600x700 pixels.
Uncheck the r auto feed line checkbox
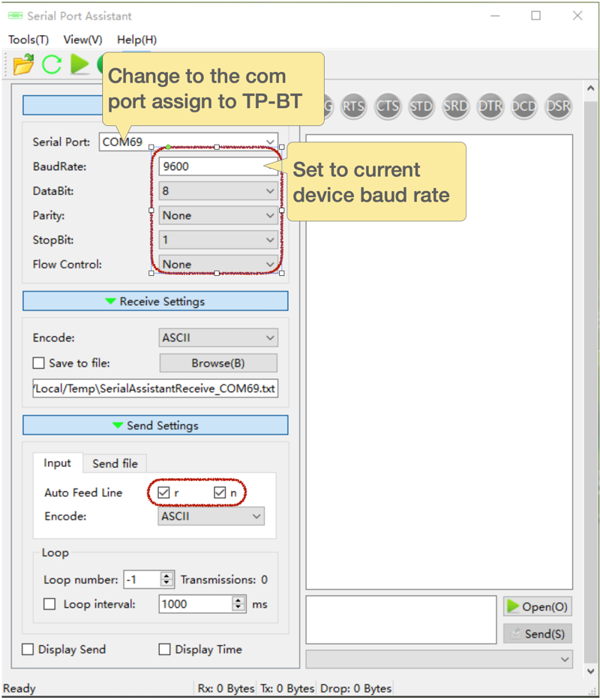tap(163, 492)
